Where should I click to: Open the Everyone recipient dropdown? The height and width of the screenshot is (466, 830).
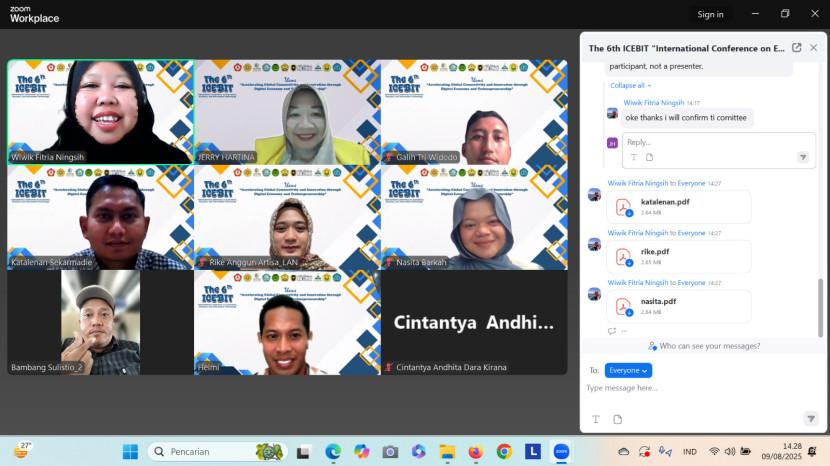[x=628, y=370]
